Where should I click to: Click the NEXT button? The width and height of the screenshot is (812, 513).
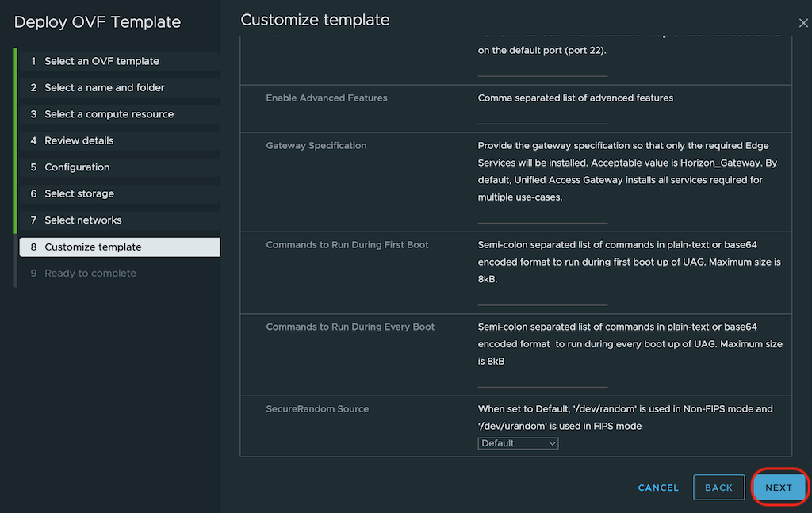[x=779, y=488]
